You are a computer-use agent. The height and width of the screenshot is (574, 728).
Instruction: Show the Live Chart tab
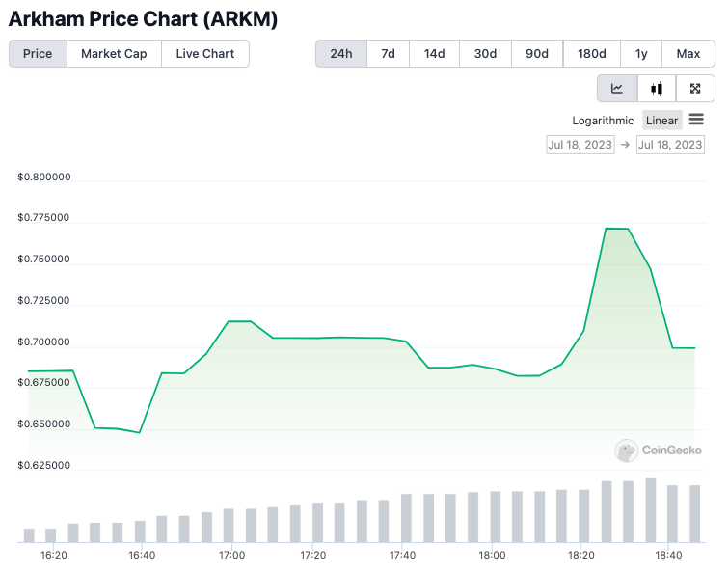point(204,54)
